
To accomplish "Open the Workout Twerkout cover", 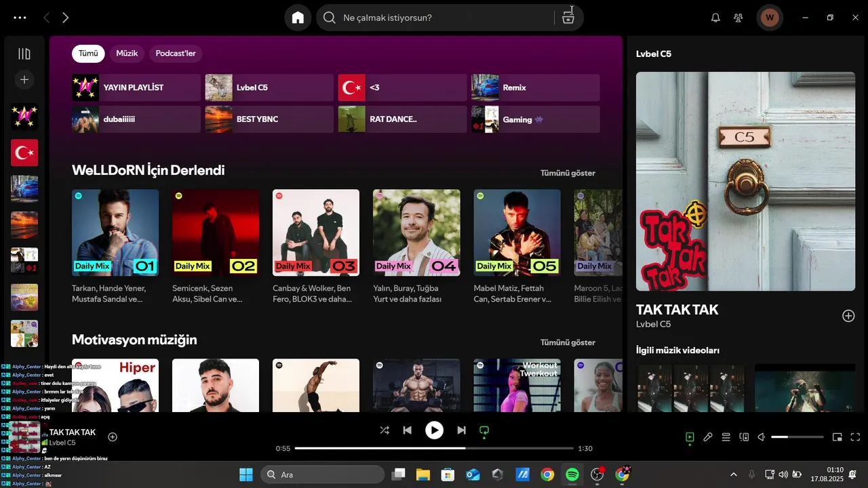I will tap(517, 385).
